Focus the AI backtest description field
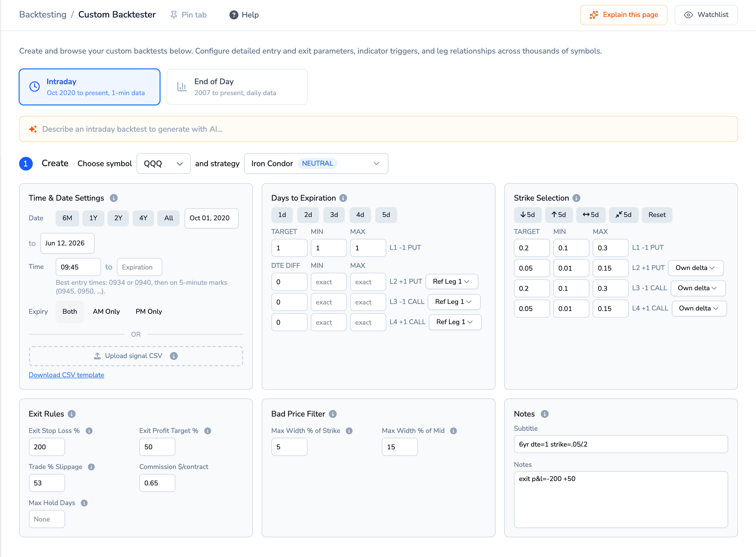Viewport: 756px width, 557px height. (x=378, y=129)
